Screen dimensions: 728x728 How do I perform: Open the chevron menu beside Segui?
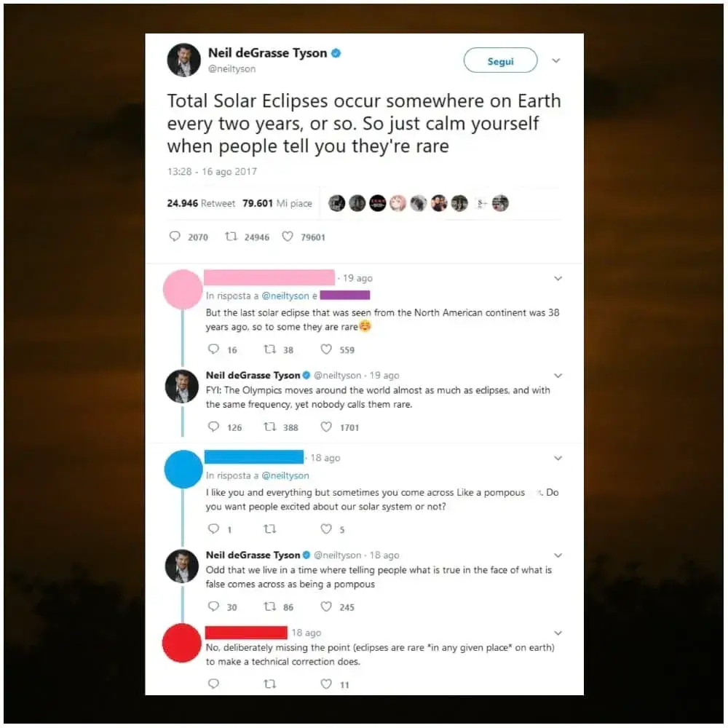tap(555, 60)
